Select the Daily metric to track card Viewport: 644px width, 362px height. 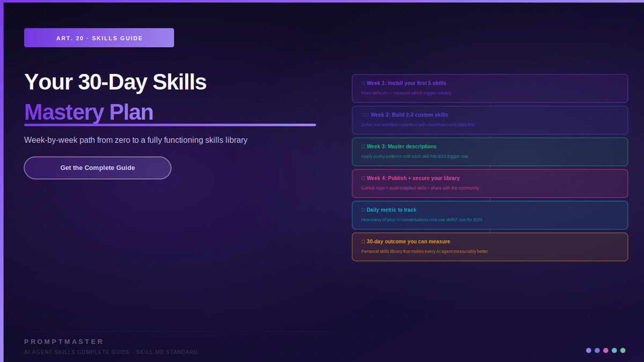coord(490,215)
